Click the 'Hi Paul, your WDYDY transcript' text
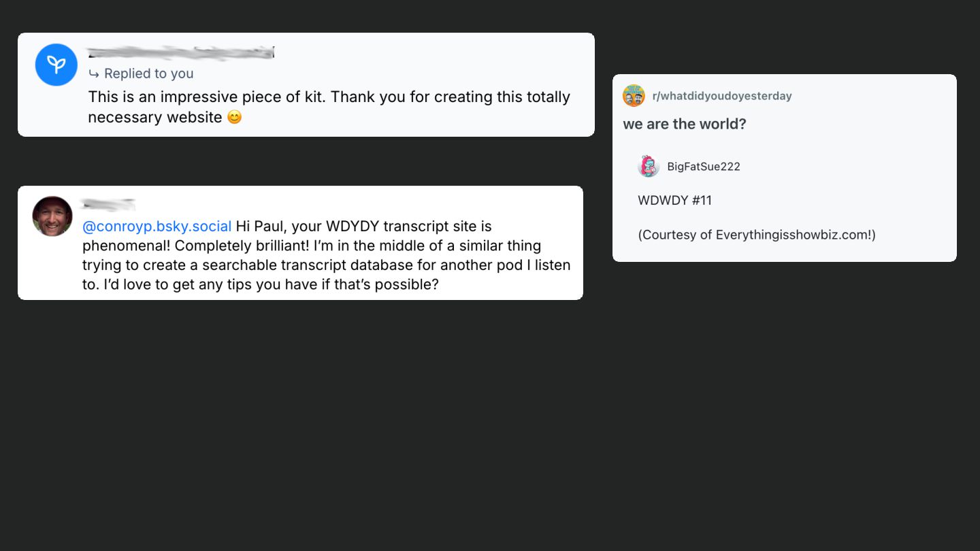 pyautogui.click(x=363, y=226)
